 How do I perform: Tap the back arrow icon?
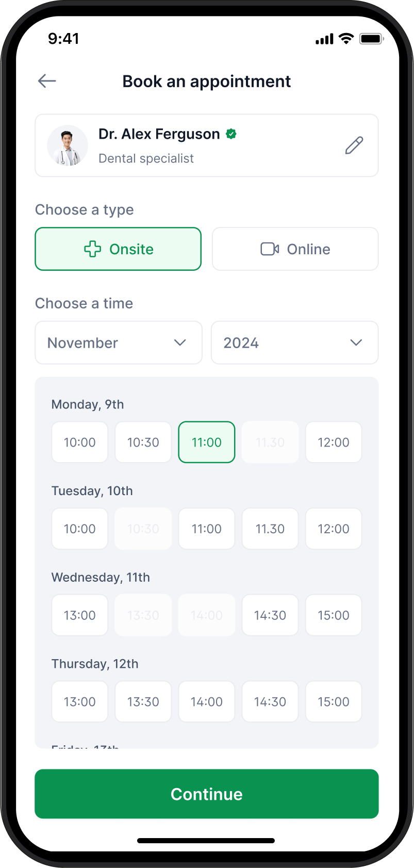coord(47,81)
